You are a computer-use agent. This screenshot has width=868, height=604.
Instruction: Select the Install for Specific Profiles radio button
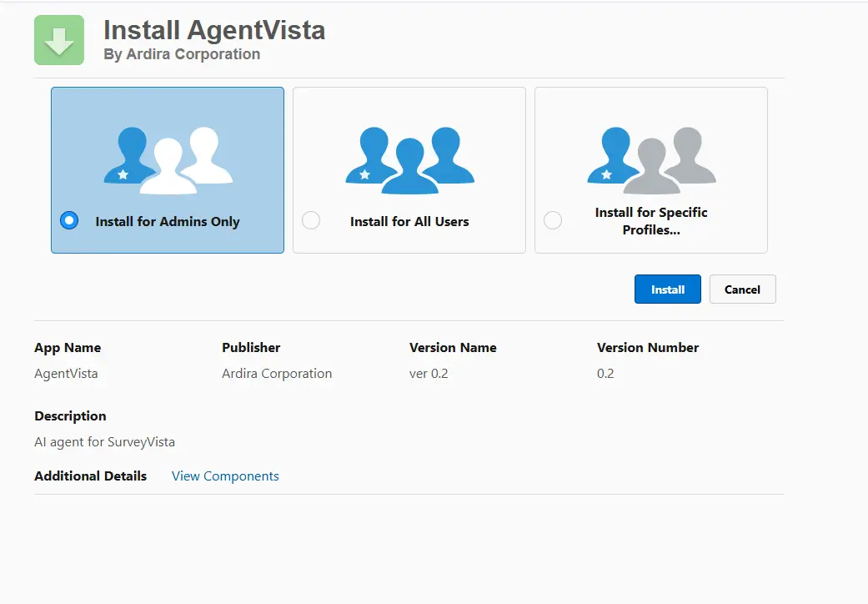click(x=552, y=221)
